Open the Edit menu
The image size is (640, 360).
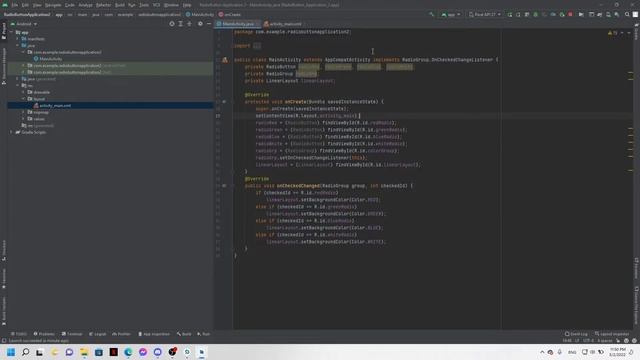click(25, 5)
